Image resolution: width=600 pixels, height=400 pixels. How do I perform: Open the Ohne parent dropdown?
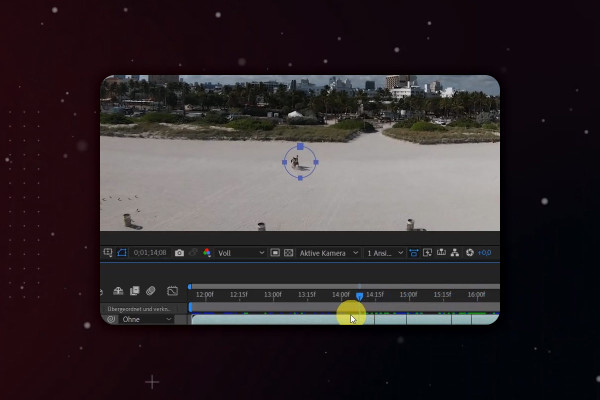147,319
